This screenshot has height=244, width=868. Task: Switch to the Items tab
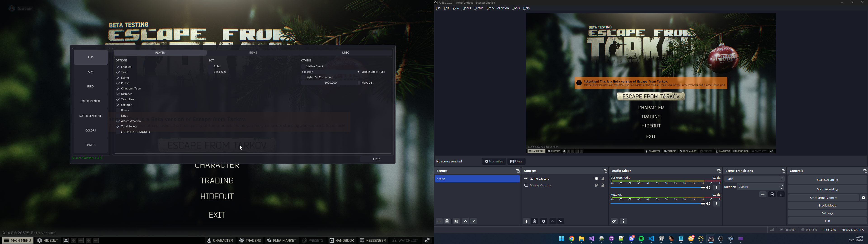pyautogui.click(x=253, y=53)
